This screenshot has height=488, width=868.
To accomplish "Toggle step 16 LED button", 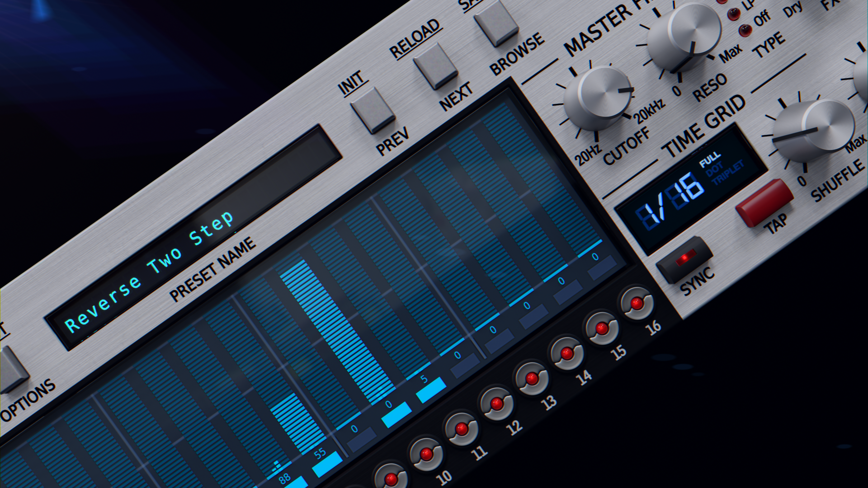I will click(637, 303).
